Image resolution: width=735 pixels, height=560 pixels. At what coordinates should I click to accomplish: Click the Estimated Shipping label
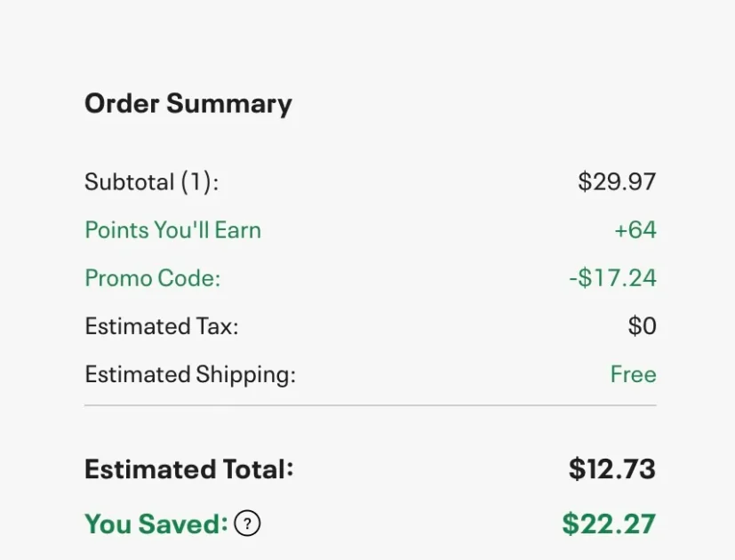[x=190, y=374]
